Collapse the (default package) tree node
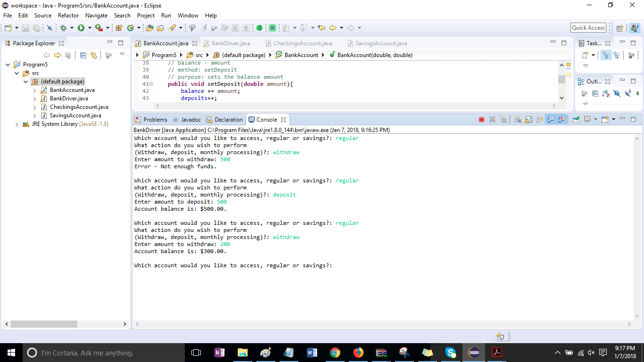This screenshot has height=362, width=644. (26, 82)
